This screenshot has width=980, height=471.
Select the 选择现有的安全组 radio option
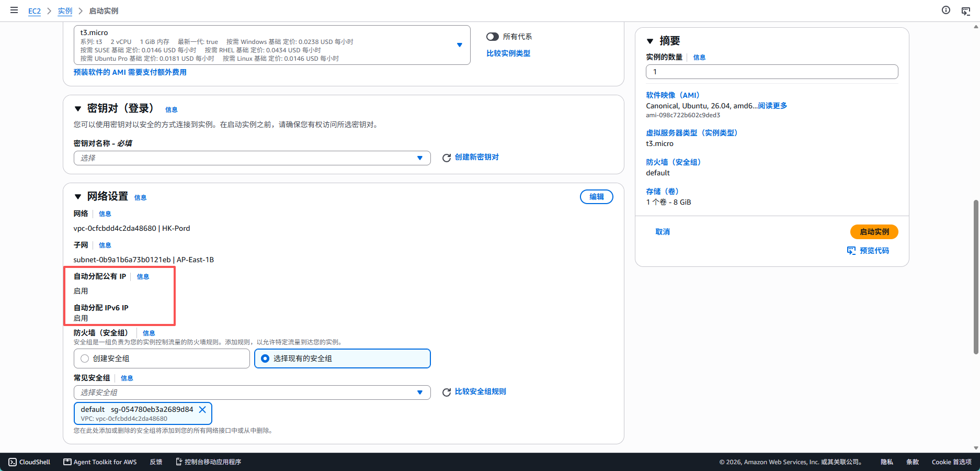[265, 358]
